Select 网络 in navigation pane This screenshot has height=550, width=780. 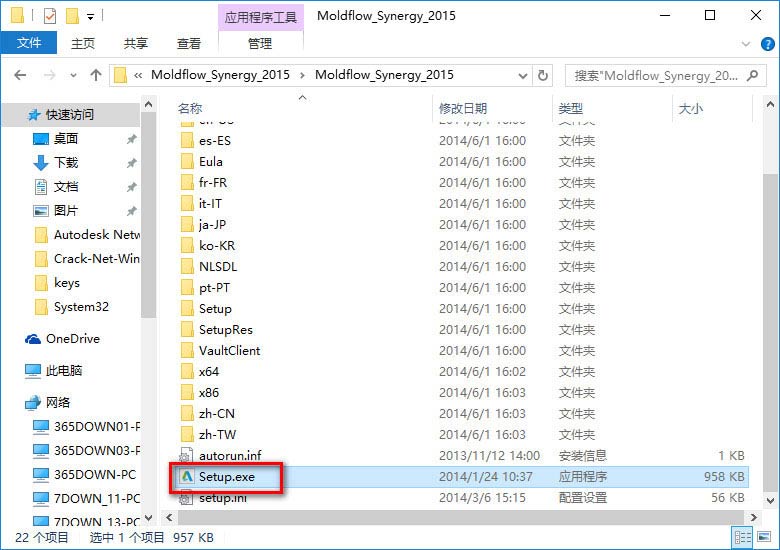click(x=58, y=402)
